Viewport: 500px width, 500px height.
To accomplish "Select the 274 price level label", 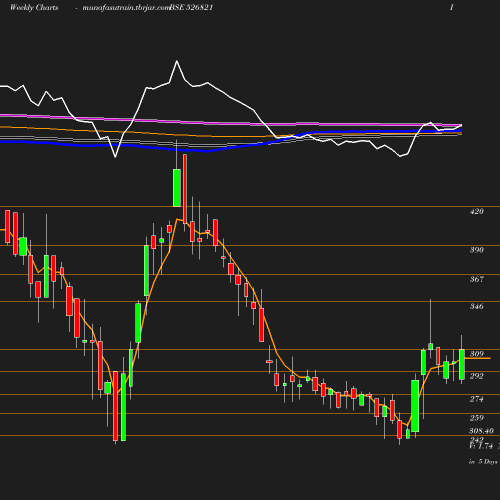I will click(x=477, y=399).
